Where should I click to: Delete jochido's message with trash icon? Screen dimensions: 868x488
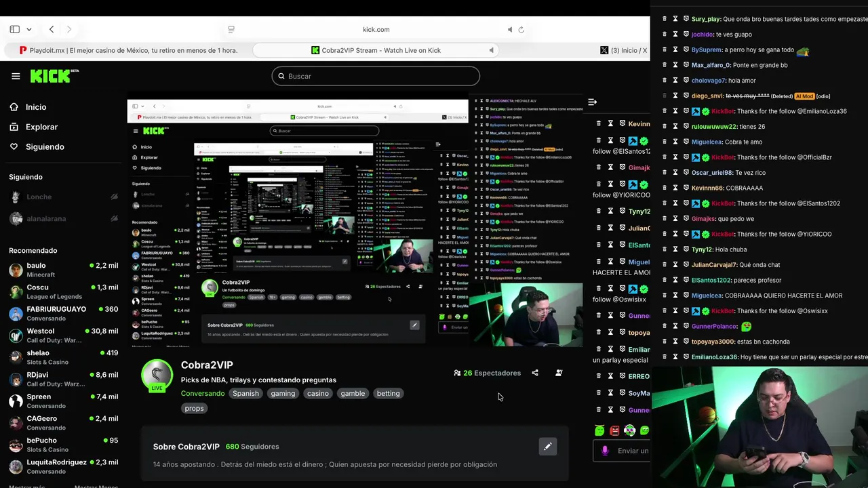[665, 34]
